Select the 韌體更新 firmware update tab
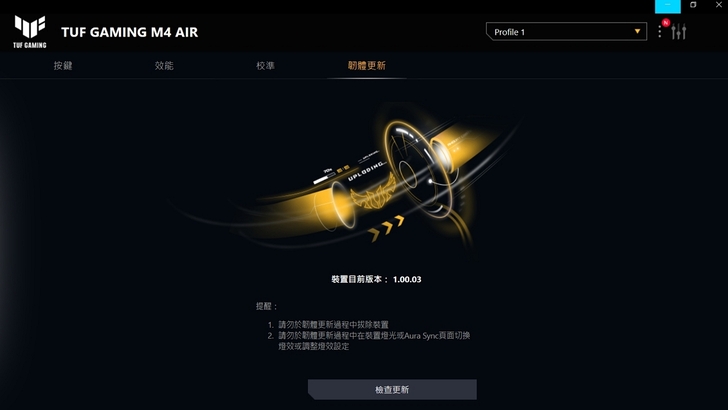The height and width of the screenshot is (410, 728). pyautogui.click(x=367, y=65)
